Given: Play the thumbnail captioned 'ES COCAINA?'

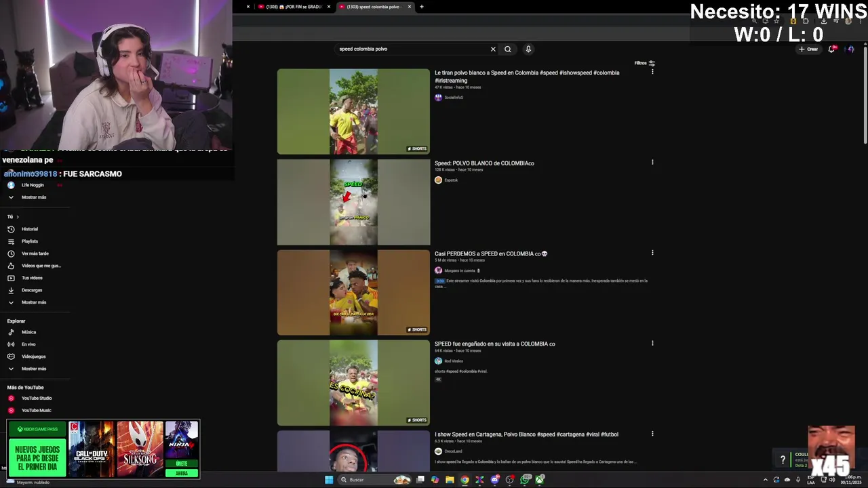Looking at the screenshot, I should (353, 383).
